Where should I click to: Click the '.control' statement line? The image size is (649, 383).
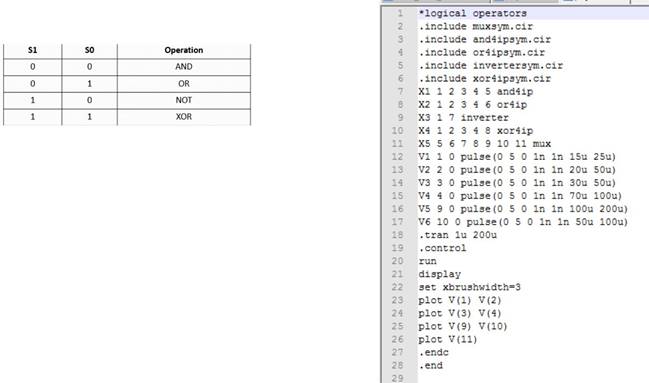(x=442, y=248)
